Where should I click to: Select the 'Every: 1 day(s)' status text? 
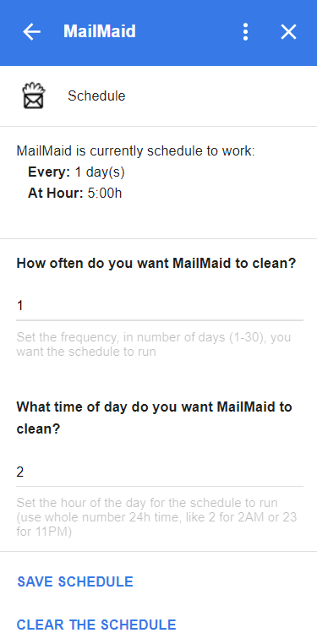coord(76,172)
